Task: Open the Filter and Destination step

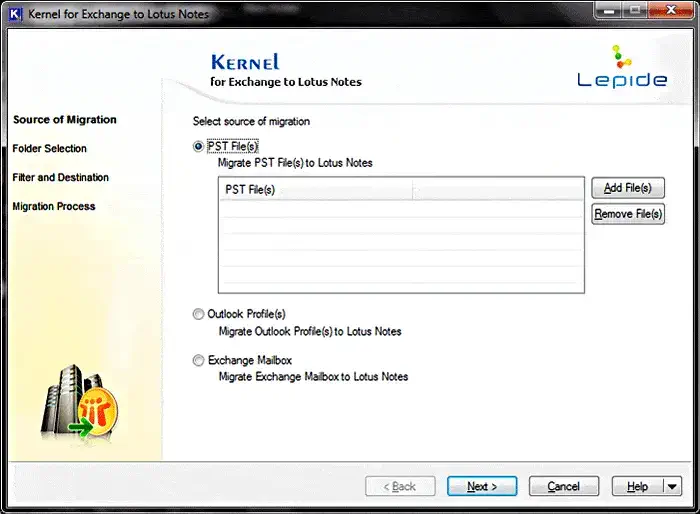Action: coord(61,177)
